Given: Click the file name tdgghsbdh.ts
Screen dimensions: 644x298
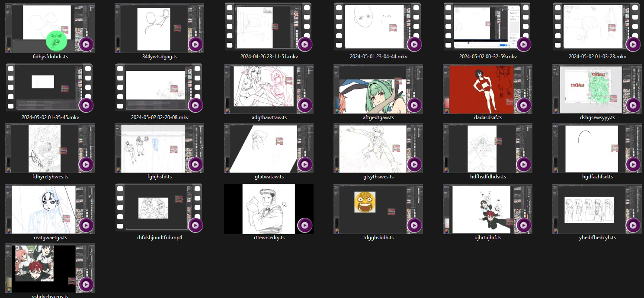Looking at the screenshot, I should (378, 238).
